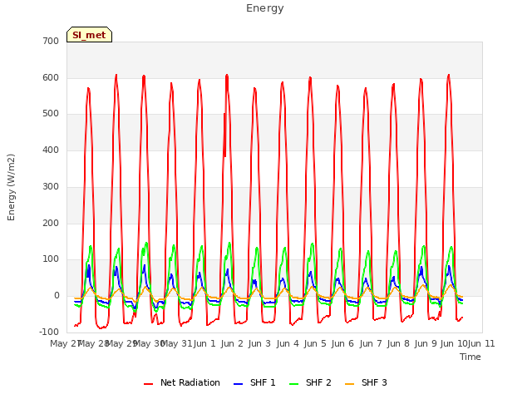Click the orange SHF 3 legend swatch
This screenshot has height=399, width=532.
pos(349,384)
